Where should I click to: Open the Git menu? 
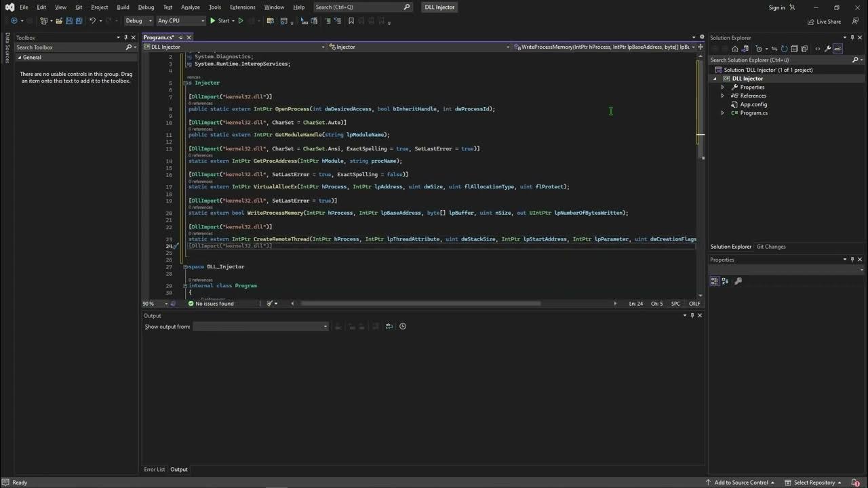click(x=79, y=7)
